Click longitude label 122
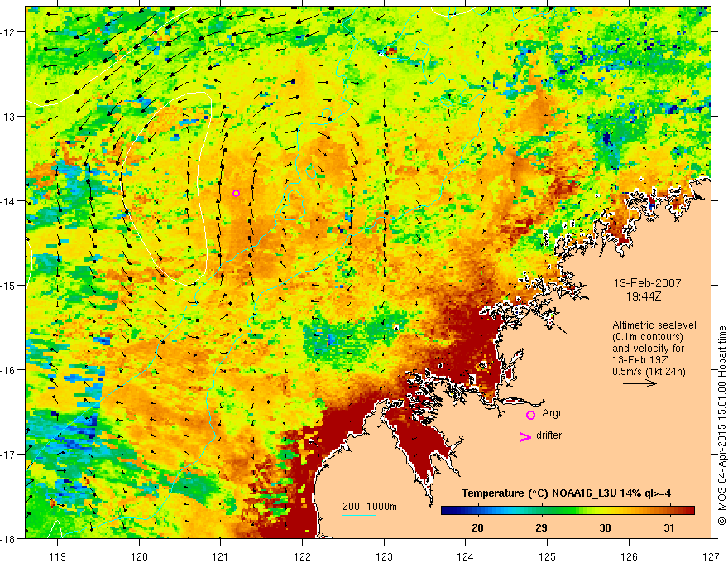 pyautogui.click(x=302, y=556)
